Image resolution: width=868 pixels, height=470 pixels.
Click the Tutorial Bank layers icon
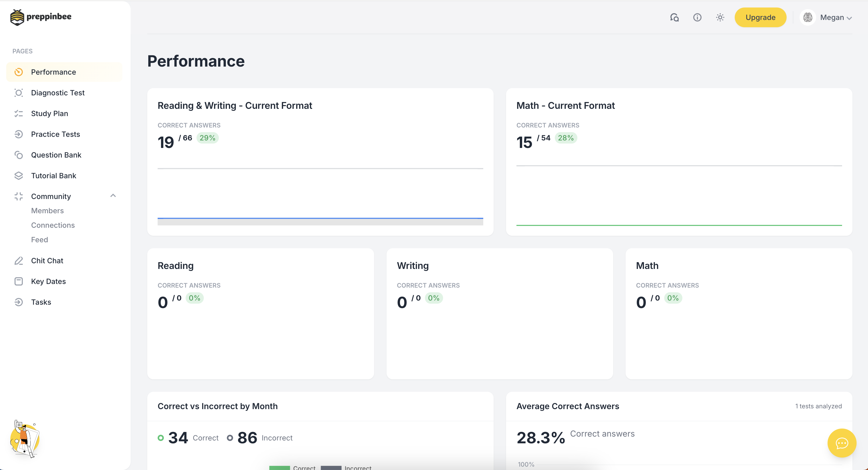click(18, 176)
